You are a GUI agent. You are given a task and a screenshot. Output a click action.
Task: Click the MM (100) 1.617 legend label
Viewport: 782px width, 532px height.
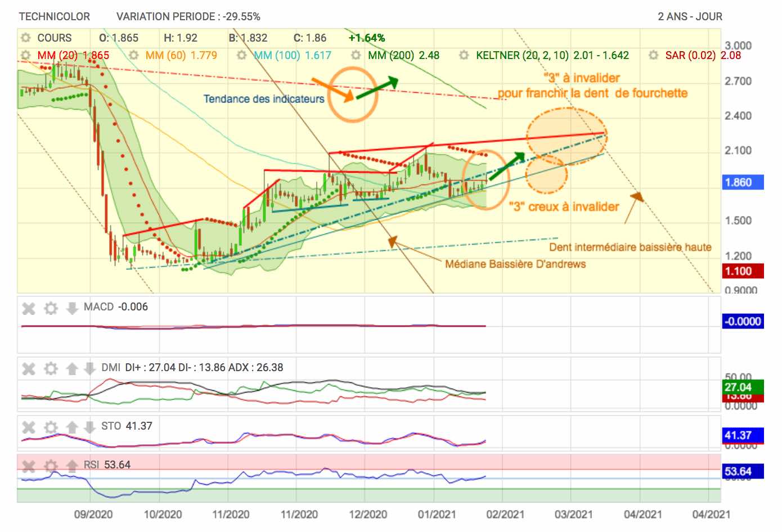point(293,56)
